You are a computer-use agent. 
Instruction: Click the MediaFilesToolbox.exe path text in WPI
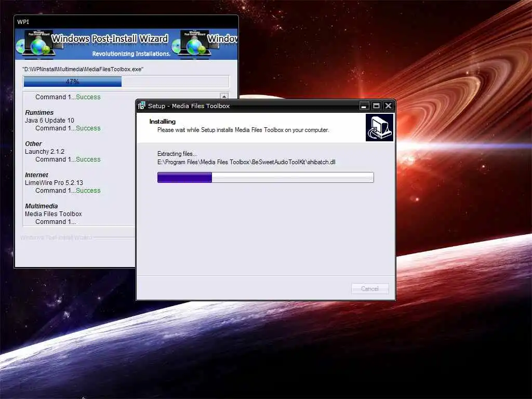(83, 69)
